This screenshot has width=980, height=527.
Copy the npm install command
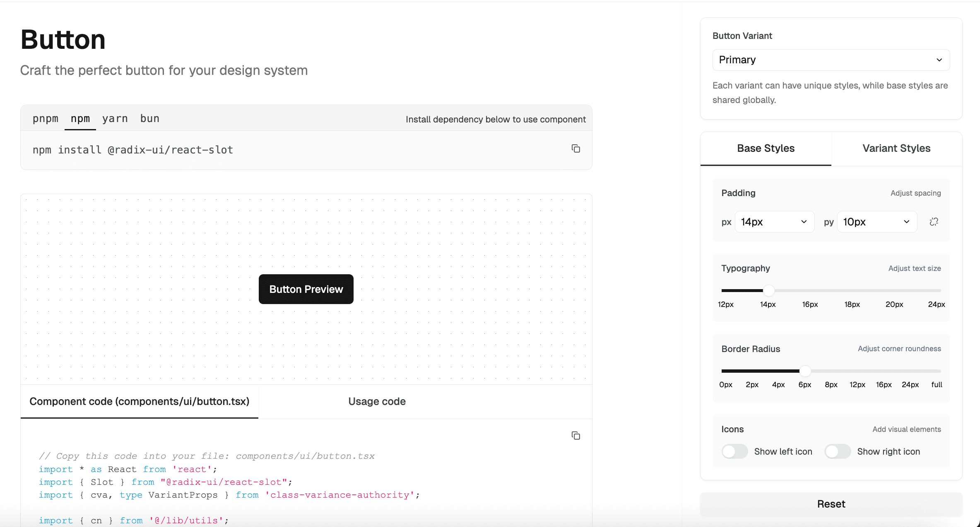point(576,149)
